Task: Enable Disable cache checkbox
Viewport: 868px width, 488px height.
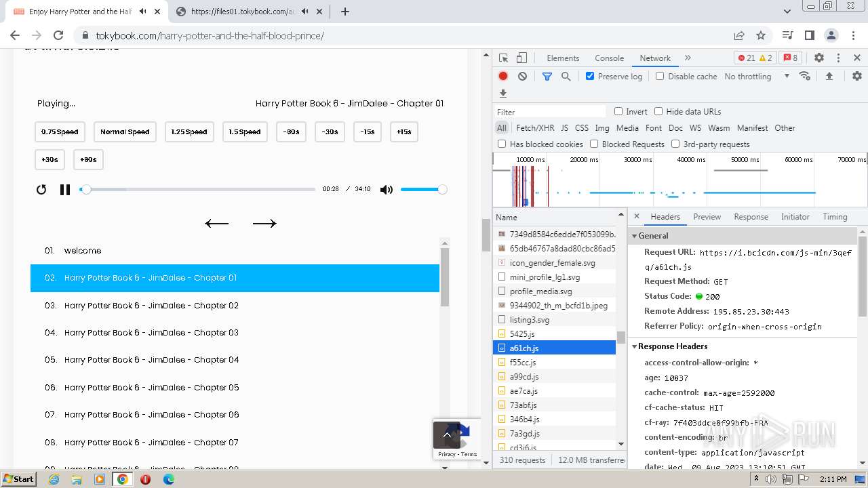Action: pyautogui.click(x=660, y=76)
